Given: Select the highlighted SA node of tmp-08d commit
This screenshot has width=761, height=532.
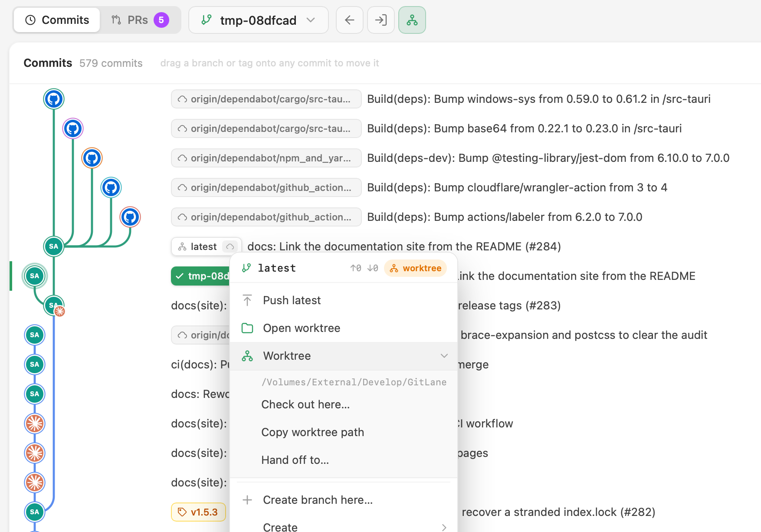Looking at the screenshot, I should 35,276.
